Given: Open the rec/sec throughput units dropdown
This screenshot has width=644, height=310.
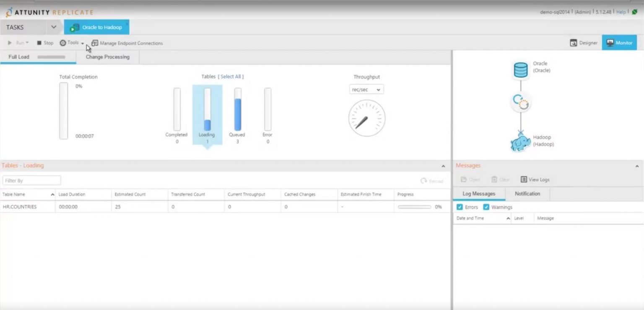Looking at the screenshot, I should [x=366, y=89].
